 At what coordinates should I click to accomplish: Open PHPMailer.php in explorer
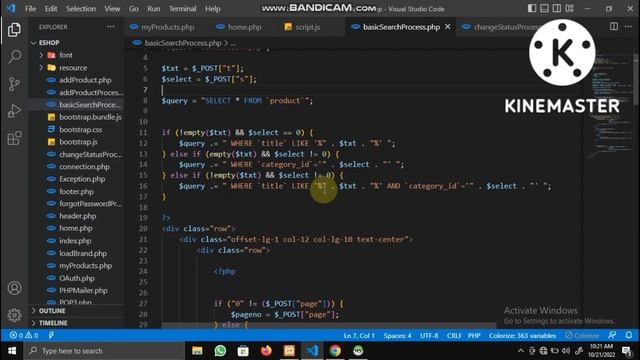(83, 290)
